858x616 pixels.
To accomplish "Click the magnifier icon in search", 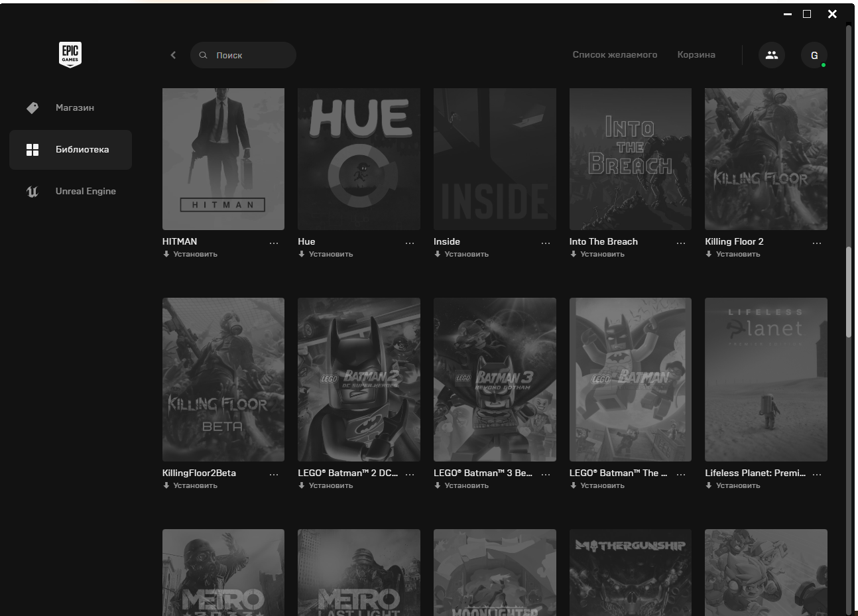I will click(204, 55).
